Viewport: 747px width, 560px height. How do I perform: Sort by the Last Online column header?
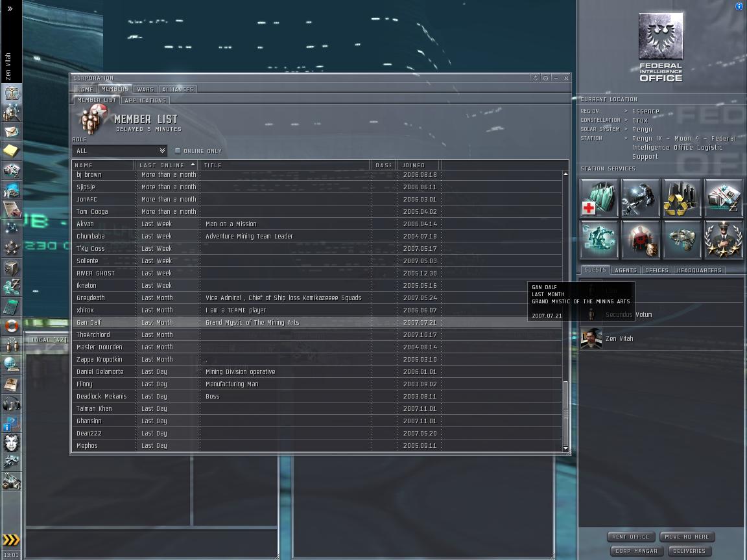coord(167,165)
